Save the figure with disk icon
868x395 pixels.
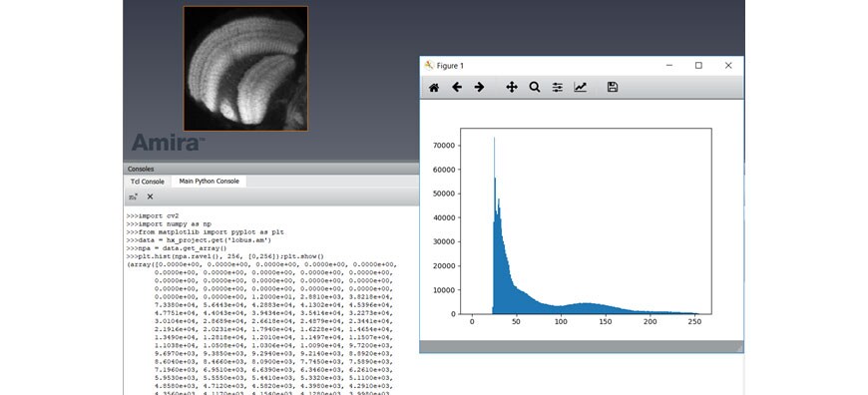613,87
